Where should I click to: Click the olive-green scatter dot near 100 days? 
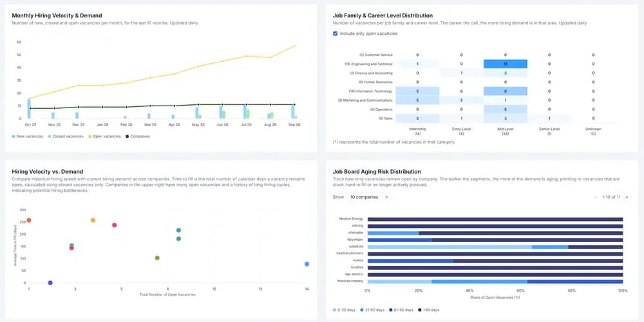point(157,258)
